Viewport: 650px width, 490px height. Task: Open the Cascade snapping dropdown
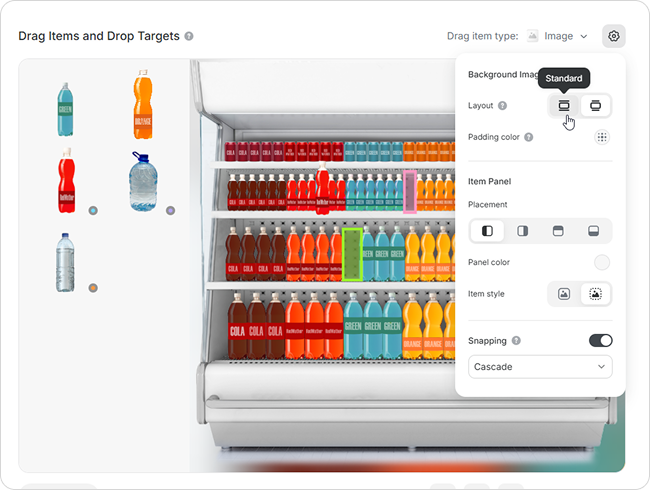(x=540, y=367)
